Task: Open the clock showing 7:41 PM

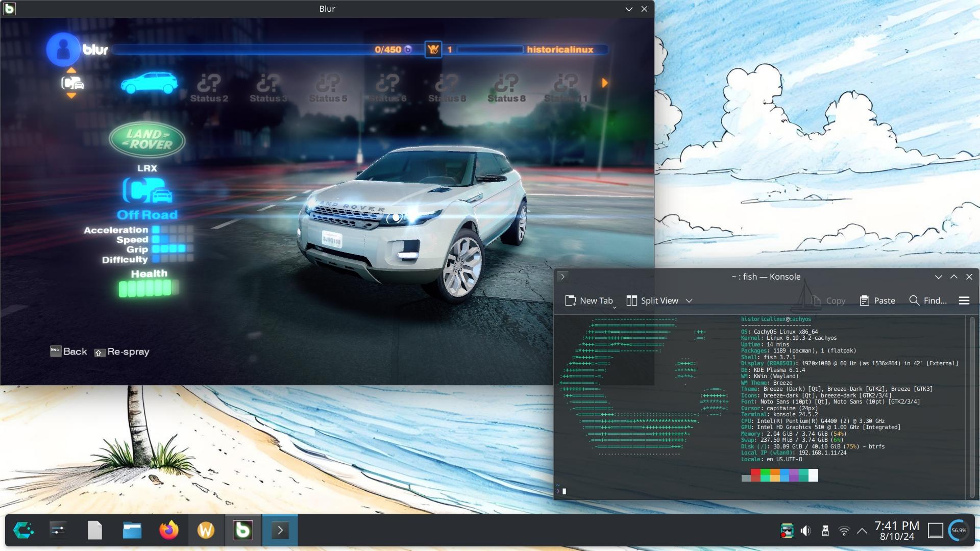Action: pyautogui.click(x=897, y=531)
